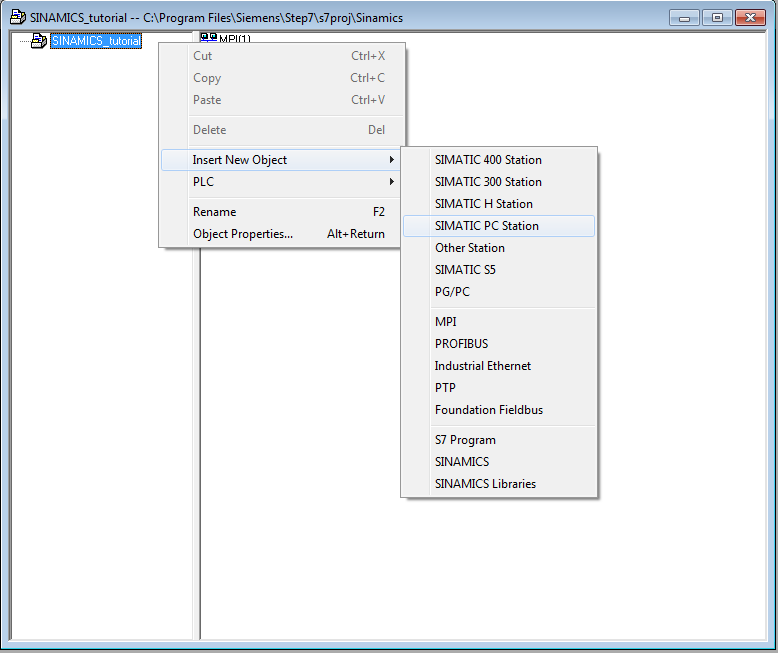778x653 pixels.
Task: Insert a Foundation Fieldbus network
Action: (499, 410)
